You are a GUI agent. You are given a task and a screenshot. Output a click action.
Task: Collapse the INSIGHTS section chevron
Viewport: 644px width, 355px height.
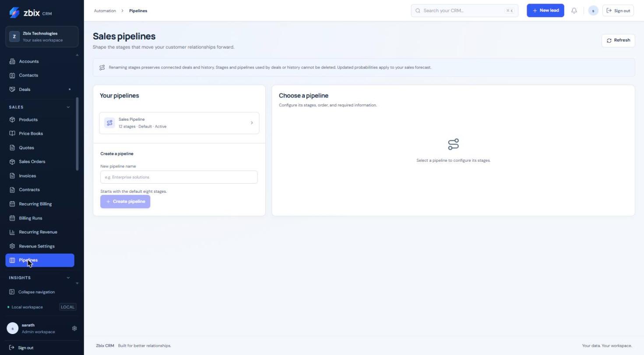pos(68,278)
